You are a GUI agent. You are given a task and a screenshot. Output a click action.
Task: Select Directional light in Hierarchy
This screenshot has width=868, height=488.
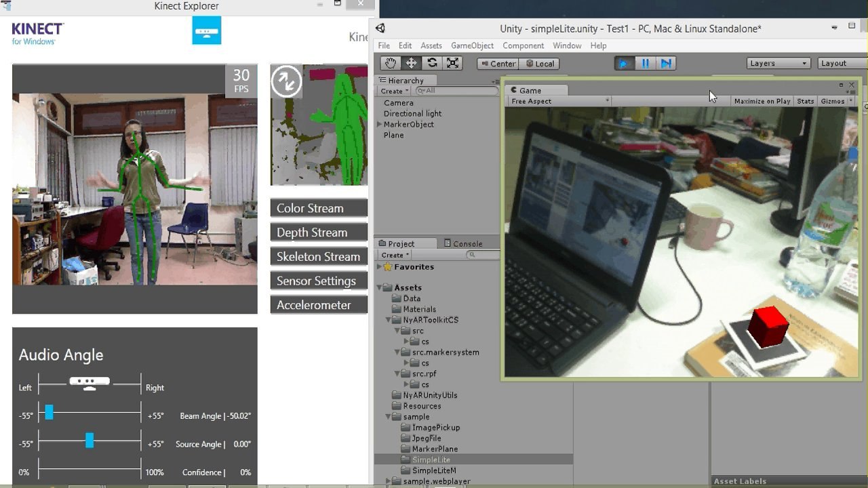412,114
